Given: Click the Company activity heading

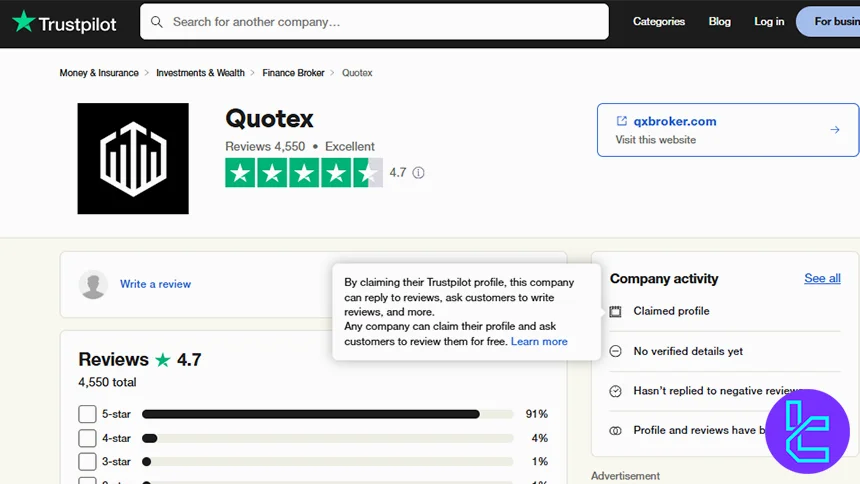Looking at the screenshot, I should coord(664,279).
